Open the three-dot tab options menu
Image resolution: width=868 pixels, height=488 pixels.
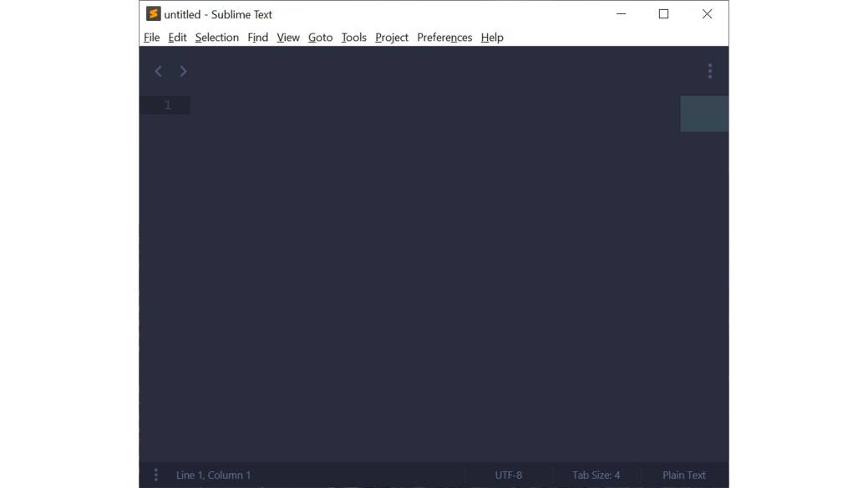709,72
